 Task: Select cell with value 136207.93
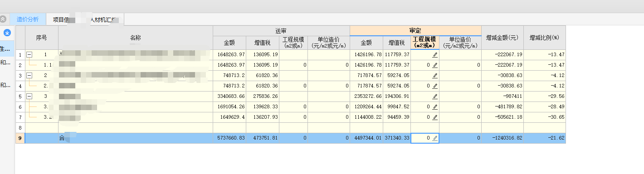click(x=263, y=117)
